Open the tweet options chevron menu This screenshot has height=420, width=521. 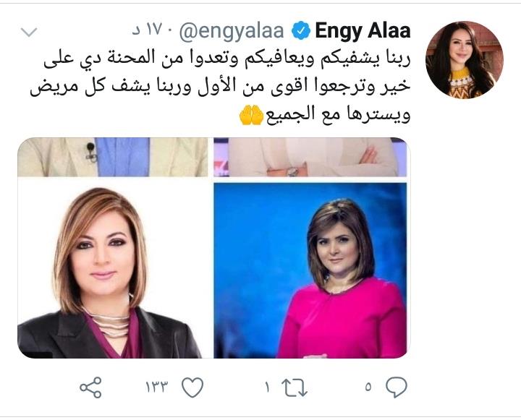click(x=29, y=32)
